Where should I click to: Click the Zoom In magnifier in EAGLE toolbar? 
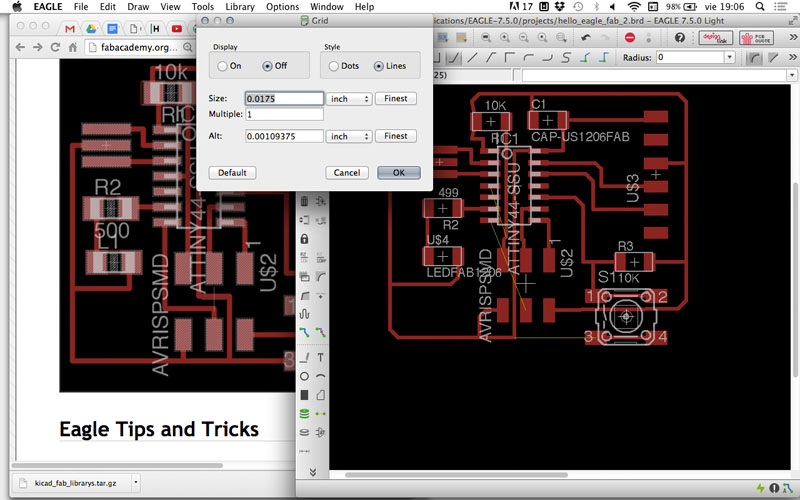point(505,38)
